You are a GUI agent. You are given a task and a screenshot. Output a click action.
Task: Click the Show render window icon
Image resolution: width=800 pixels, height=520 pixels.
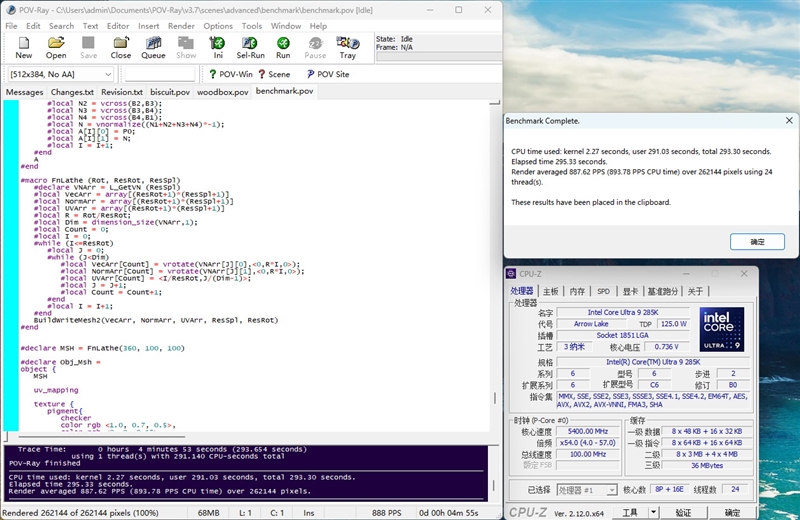point(186,48)
